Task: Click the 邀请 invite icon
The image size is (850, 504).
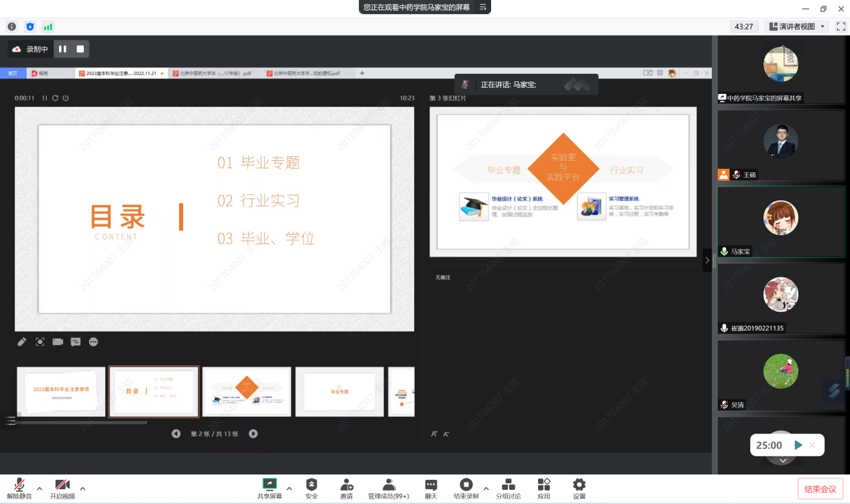Action: [346, 485]
